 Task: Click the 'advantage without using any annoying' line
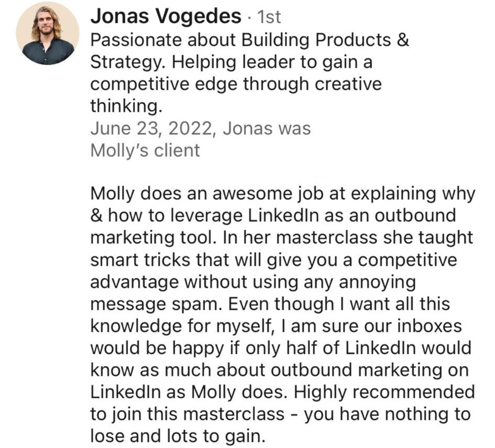click(x=253, y=282)
